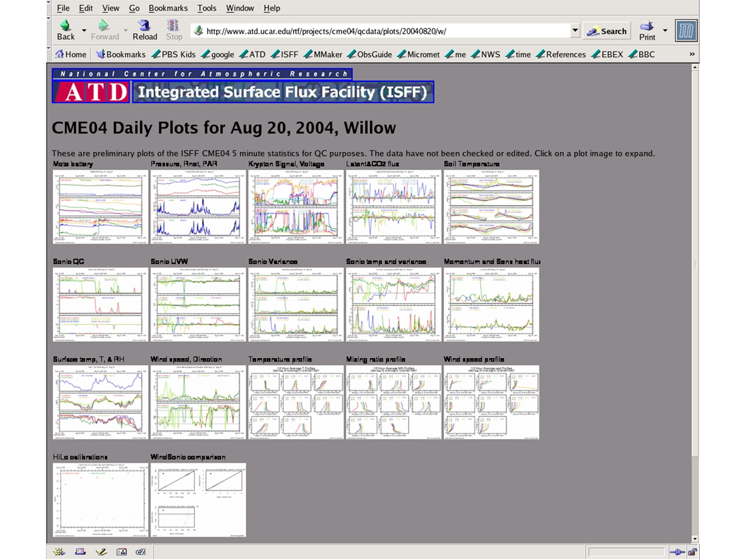
Task: Open the Back history dropdown arrow
Action: pos(84,30)
